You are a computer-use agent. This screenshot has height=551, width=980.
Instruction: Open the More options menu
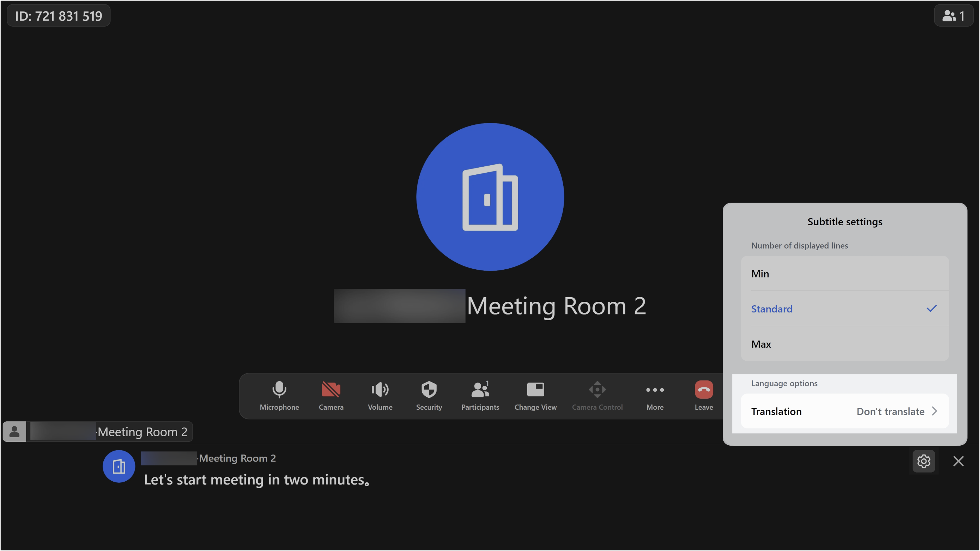[655, 396]
